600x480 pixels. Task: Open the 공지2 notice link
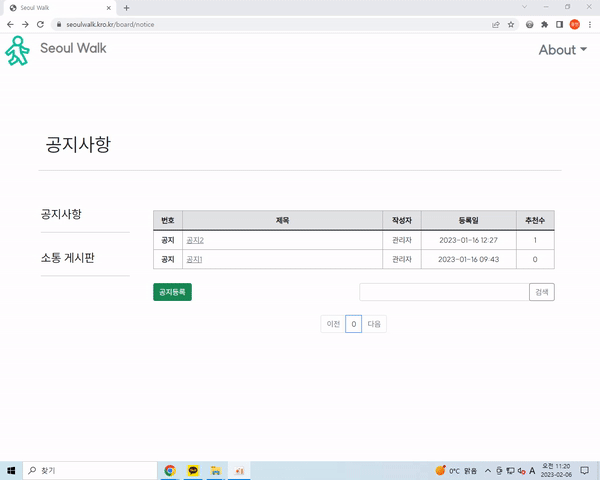point(195,240)
